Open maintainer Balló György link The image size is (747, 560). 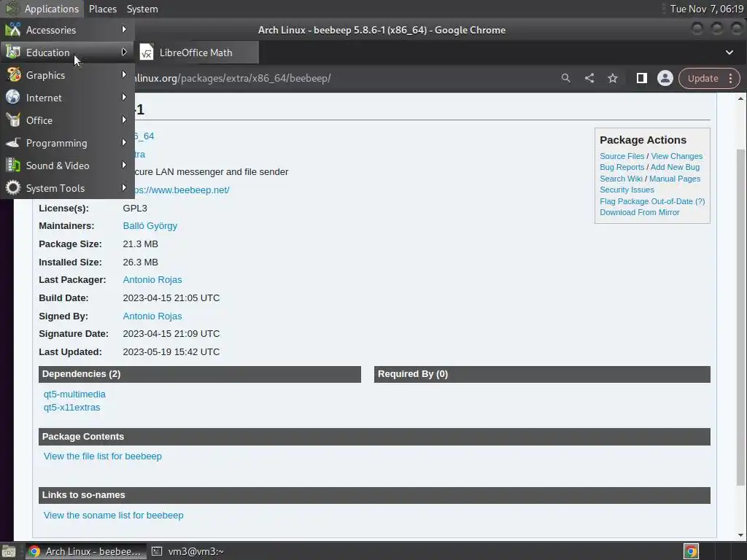coord(150,226)
